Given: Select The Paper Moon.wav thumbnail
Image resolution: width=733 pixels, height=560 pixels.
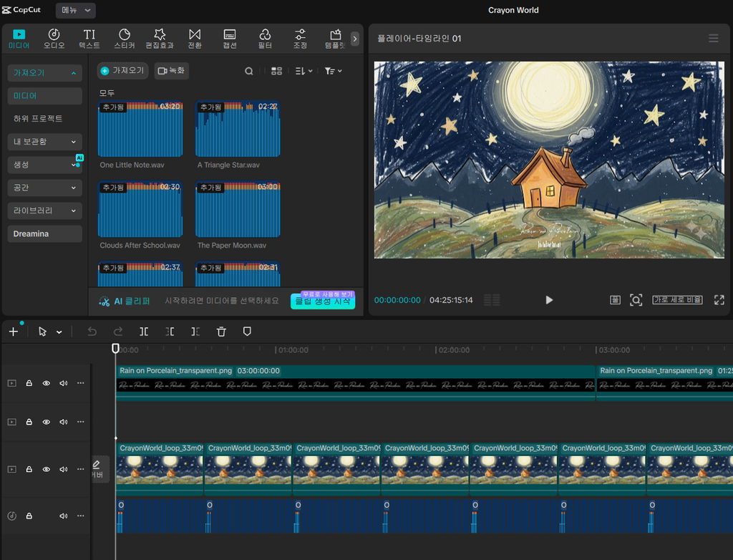Looking at the screenshot, I should (x=238, y=209).
